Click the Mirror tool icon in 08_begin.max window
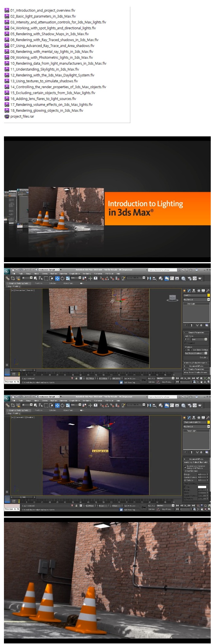This screenshot has height=644, width=212. tap(149, 278)
